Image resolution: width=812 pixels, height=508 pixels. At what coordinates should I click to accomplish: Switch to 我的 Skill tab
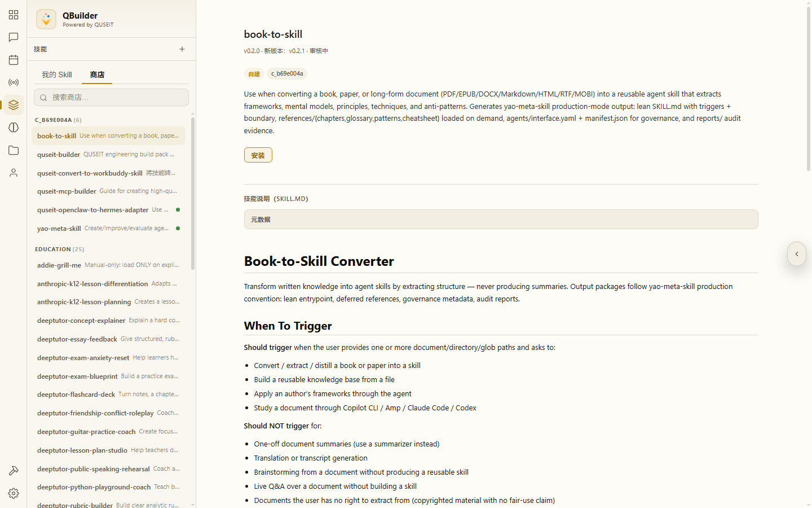pos(57,75)
